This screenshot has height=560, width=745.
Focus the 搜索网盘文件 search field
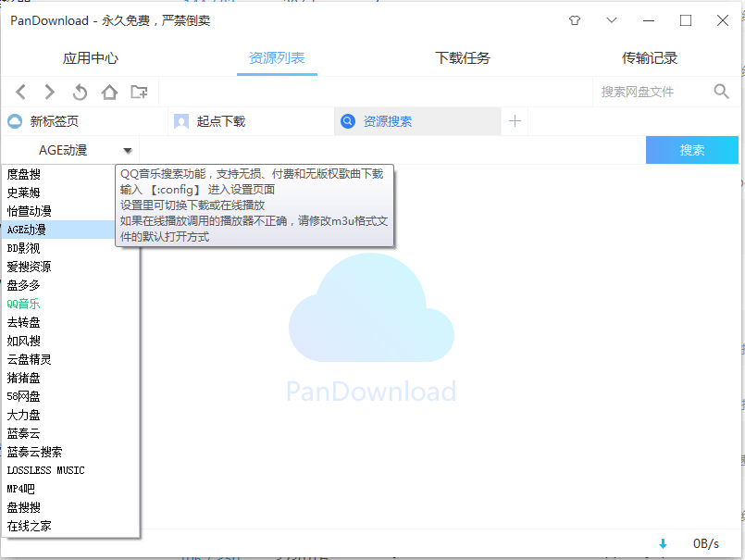(652, 92)
